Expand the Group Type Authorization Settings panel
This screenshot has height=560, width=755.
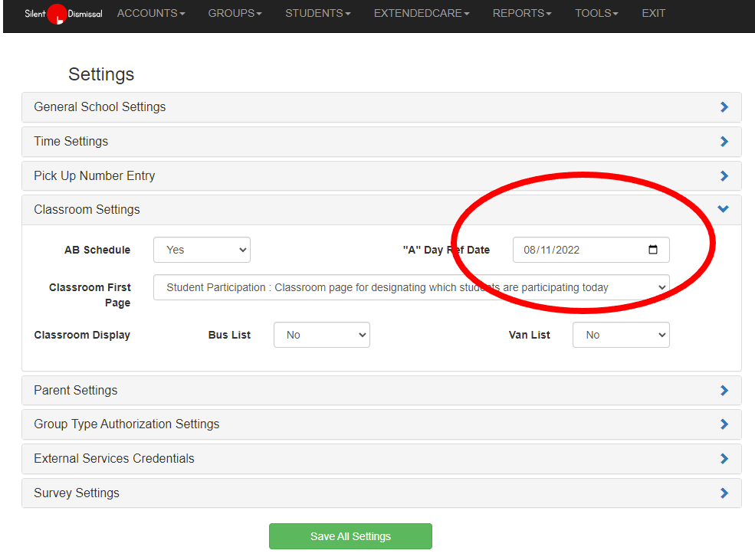tap(126, 424)
